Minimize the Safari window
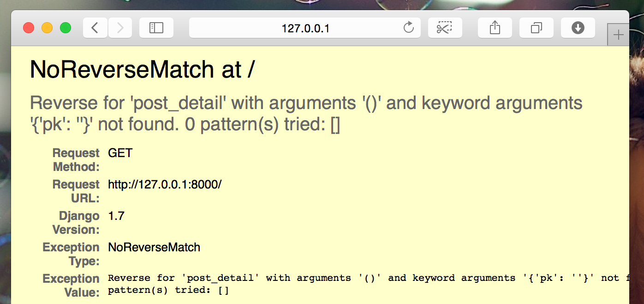The image size is (644, 304). 47,28
